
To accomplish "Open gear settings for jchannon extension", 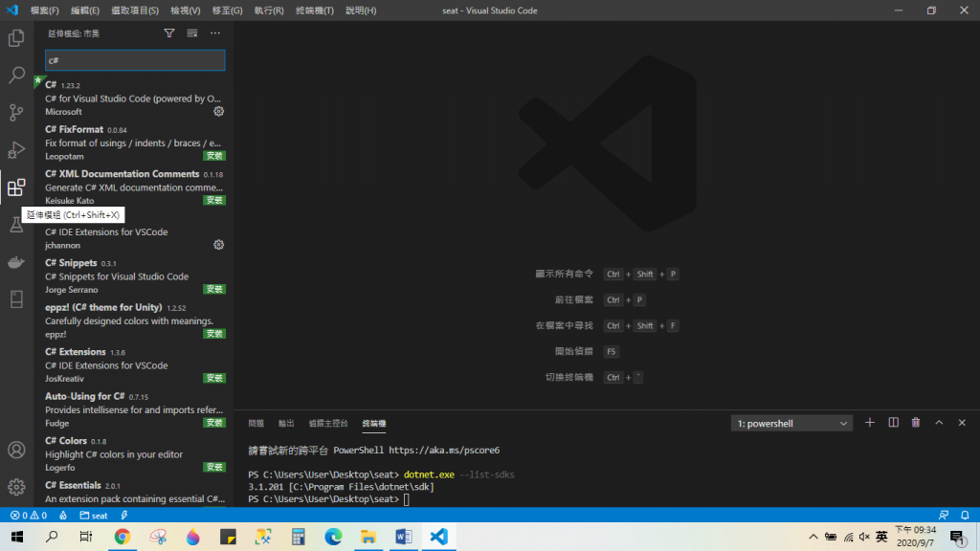I will point(219,245).
